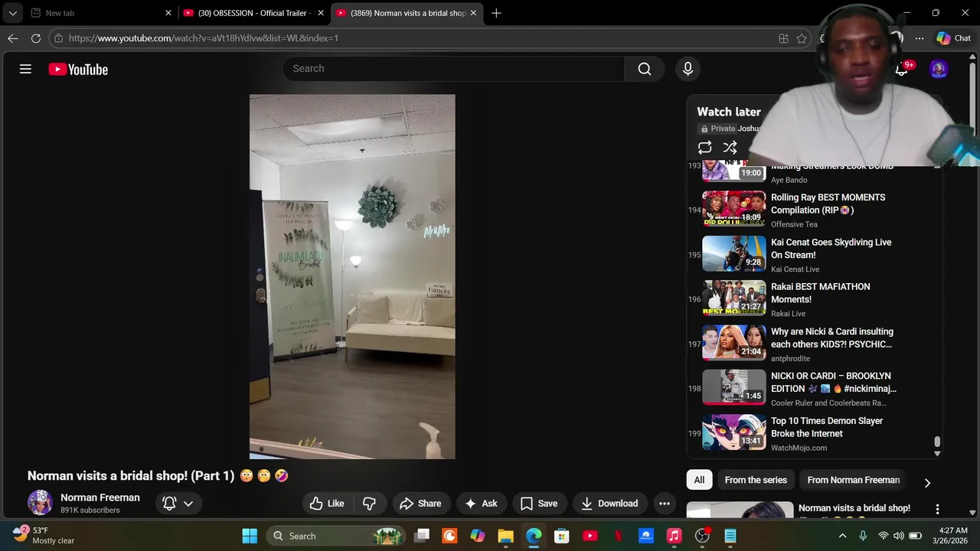Image resolution: width=980 pixels, height=551 pixels.
Task: Open Notepad from taskbar
Action: point(730,536)
